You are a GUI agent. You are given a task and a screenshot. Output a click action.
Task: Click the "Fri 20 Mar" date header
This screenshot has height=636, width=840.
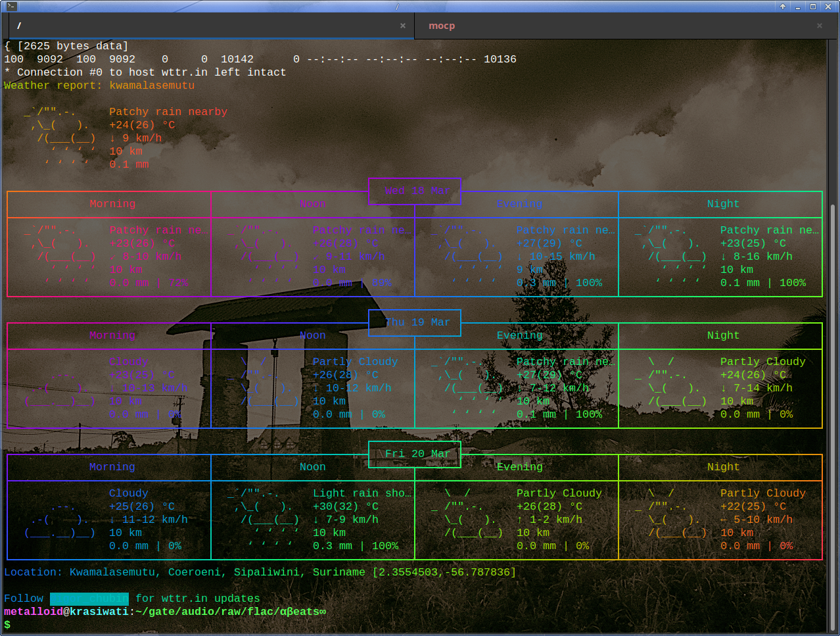tap(415, 454)
